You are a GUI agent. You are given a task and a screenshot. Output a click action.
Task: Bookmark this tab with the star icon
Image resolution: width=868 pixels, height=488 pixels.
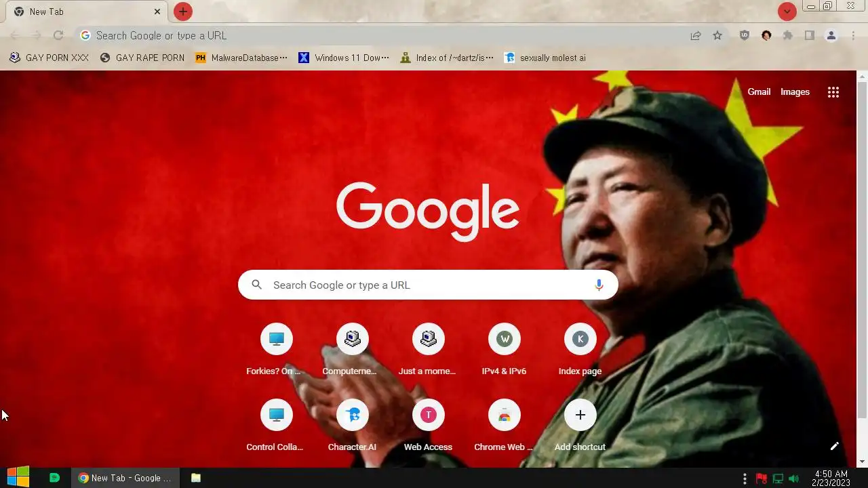click(x=717, y=35)
